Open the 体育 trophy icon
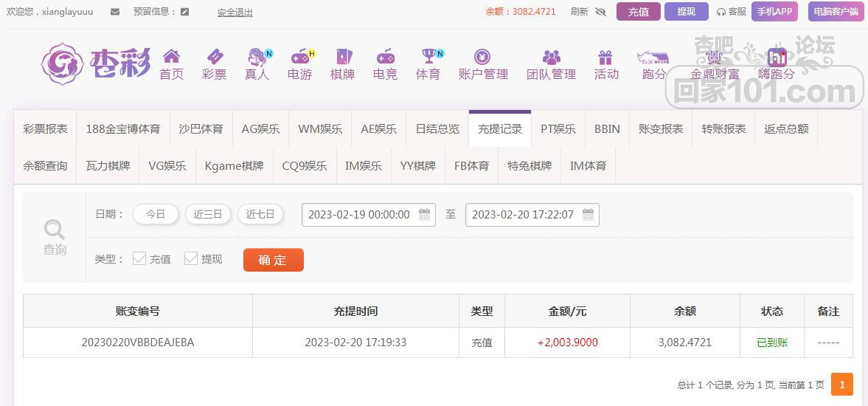868x406 pixels. tap(428, 56)
